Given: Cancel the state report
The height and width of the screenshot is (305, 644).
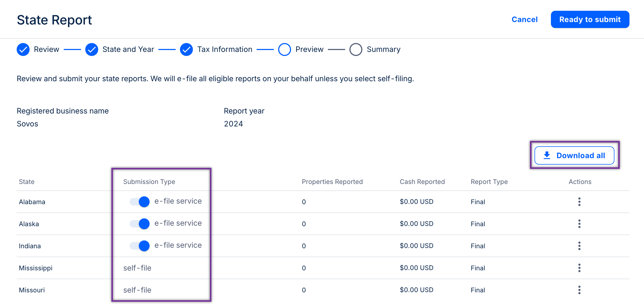Looking at the screenshot, I should 524,19.
